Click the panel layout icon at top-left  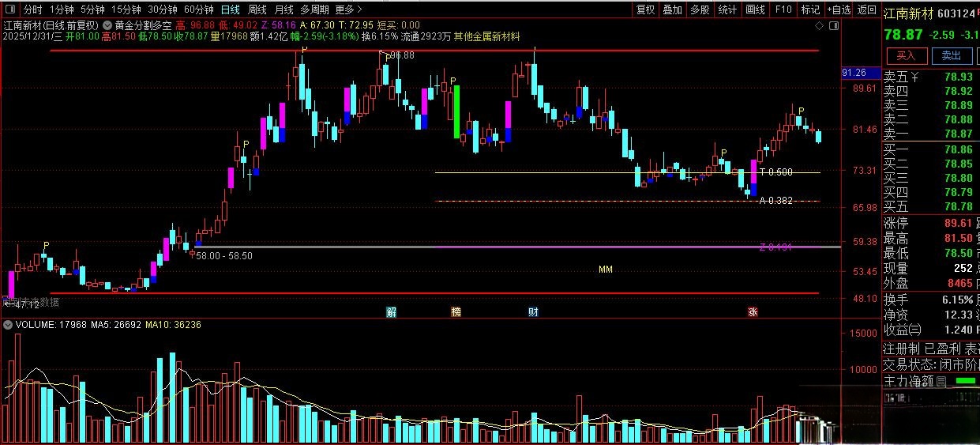pyautogui.click(x=9, y=10)
